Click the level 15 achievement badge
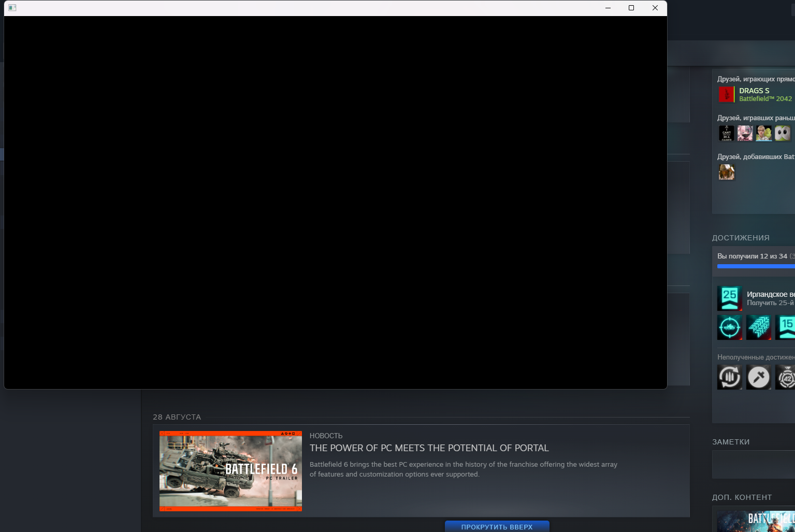 pyautogui.click(x=786, y=327)
